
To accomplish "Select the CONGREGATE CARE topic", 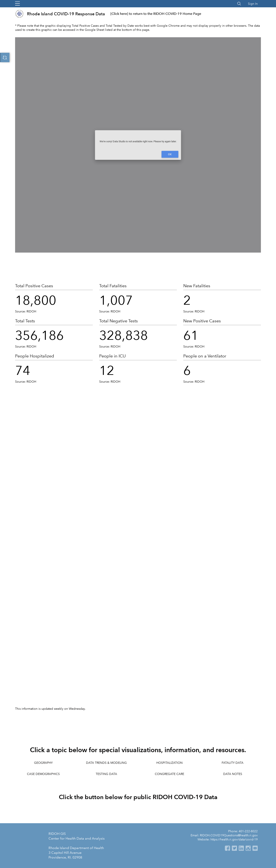I will (169, 774).
